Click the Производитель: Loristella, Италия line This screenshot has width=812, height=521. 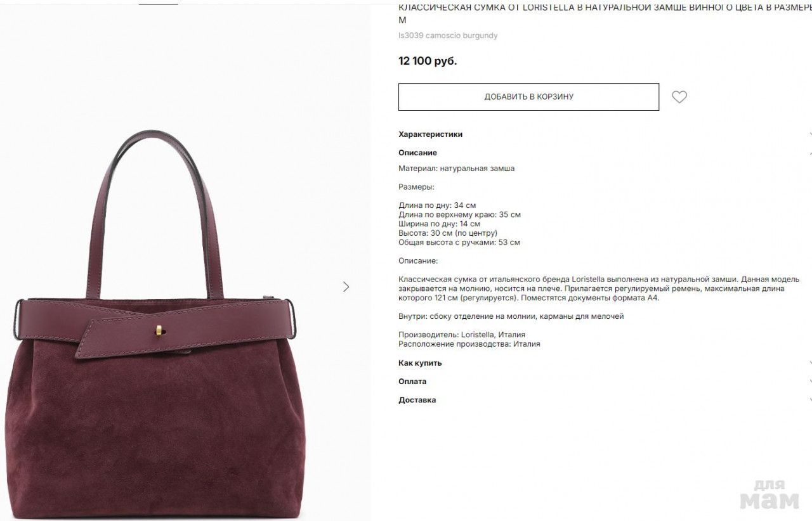pyautogui.click(x=462, y=335)
